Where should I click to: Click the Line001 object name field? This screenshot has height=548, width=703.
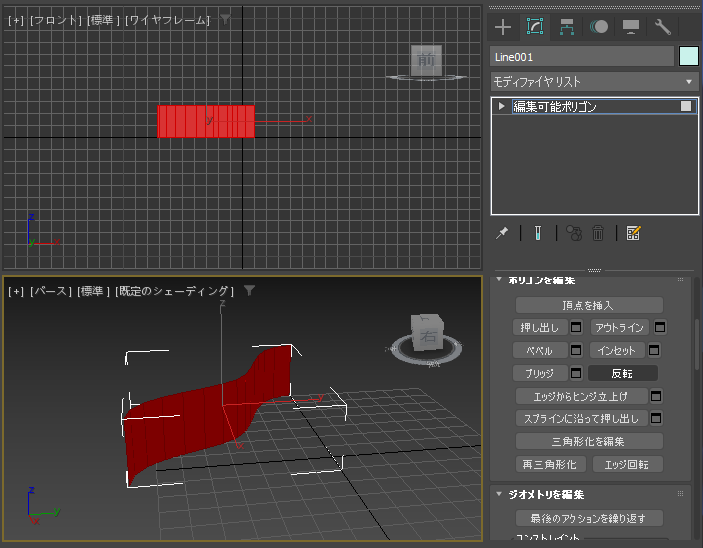click(x=581, y=57)
